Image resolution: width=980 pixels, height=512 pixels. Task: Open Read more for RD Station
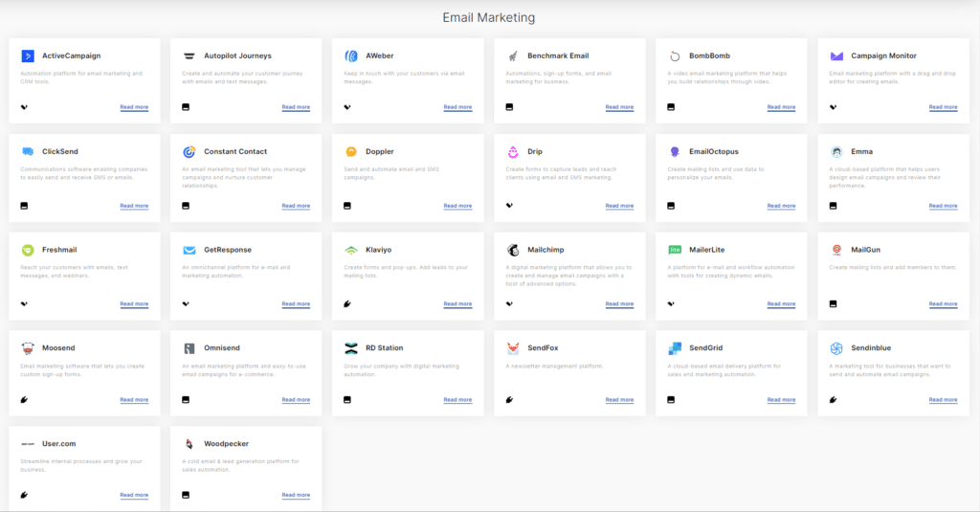(457, 399)
